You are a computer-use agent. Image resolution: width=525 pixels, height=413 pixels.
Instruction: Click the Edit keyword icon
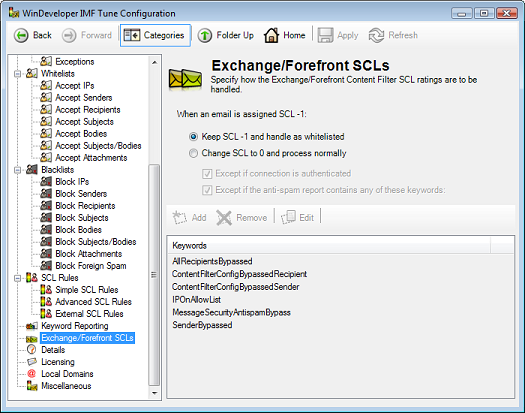pos(288,217)
